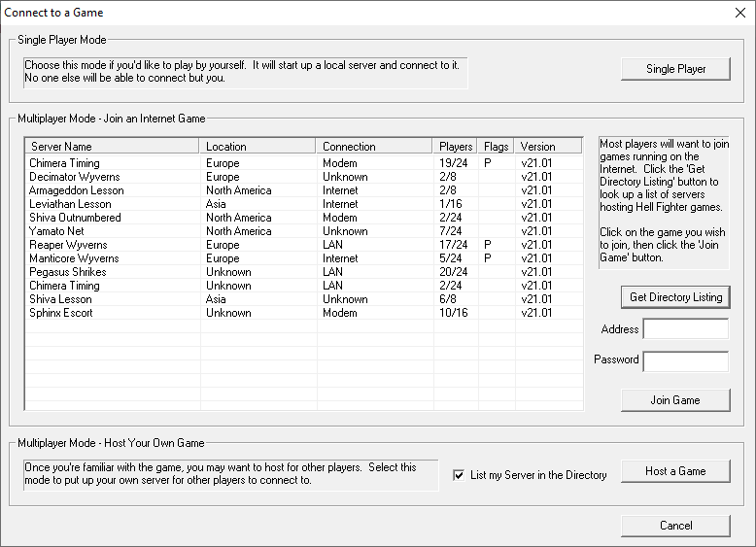Viewport: 756px width, 547px height.
Task: Close the Connect to a Game window
Action: [x=740, y=13]
